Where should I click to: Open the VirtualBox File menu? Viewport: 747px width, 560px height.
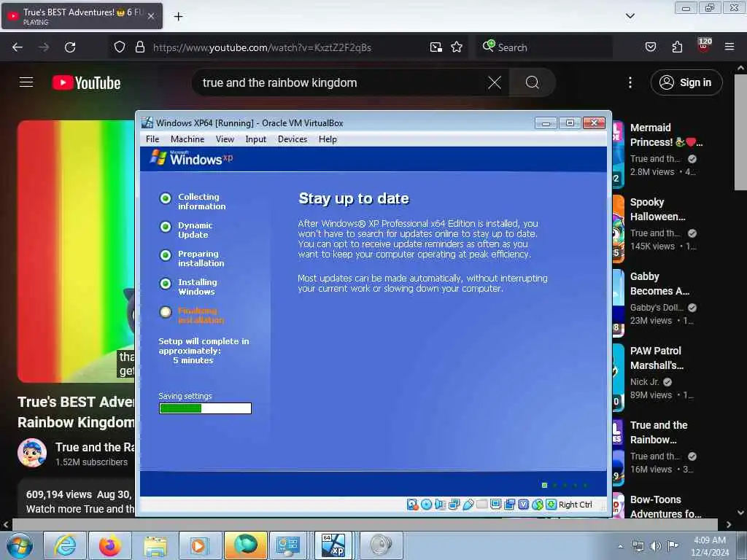pyautogui.click(x=152, y=139)
